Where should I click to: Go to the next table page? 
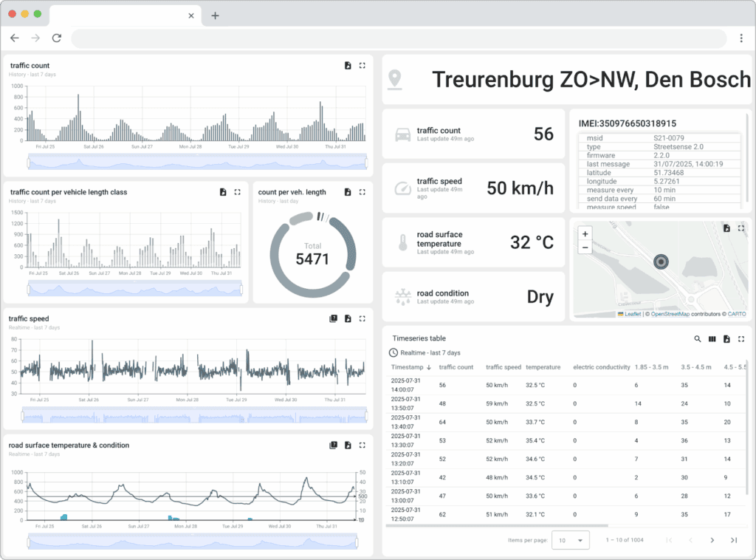(x=712, y=540)
